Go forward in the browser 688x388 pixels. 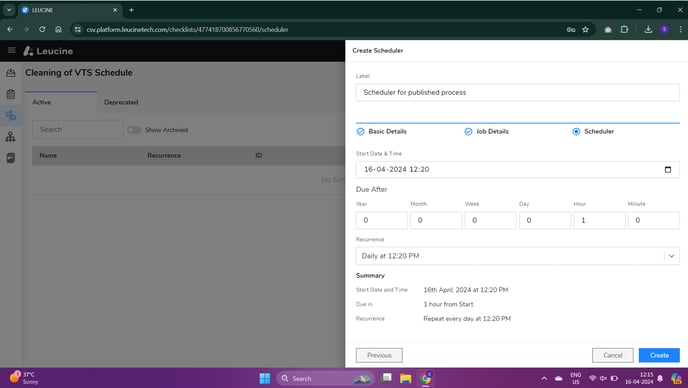click(26, 29)
